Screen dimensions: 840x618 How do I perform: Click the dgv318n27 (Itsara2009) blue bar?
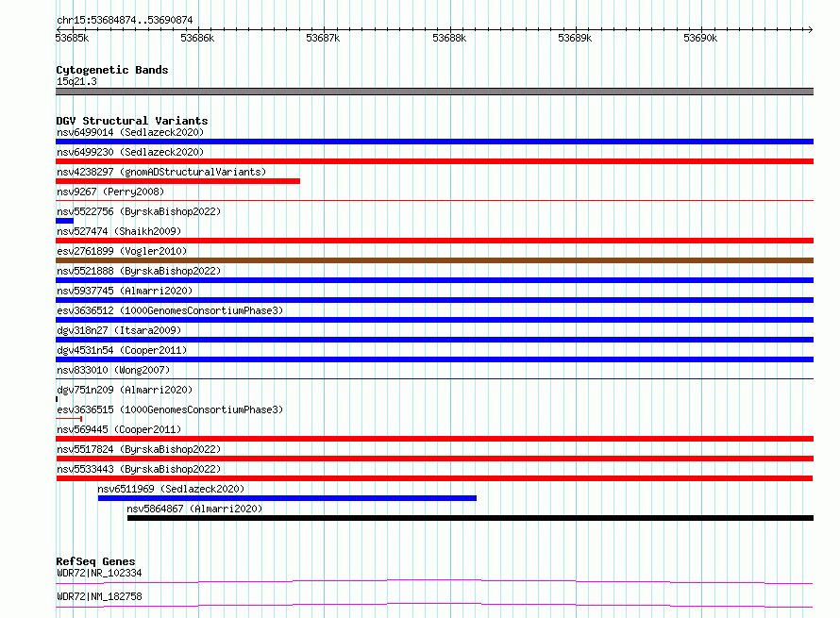(434, 340)
